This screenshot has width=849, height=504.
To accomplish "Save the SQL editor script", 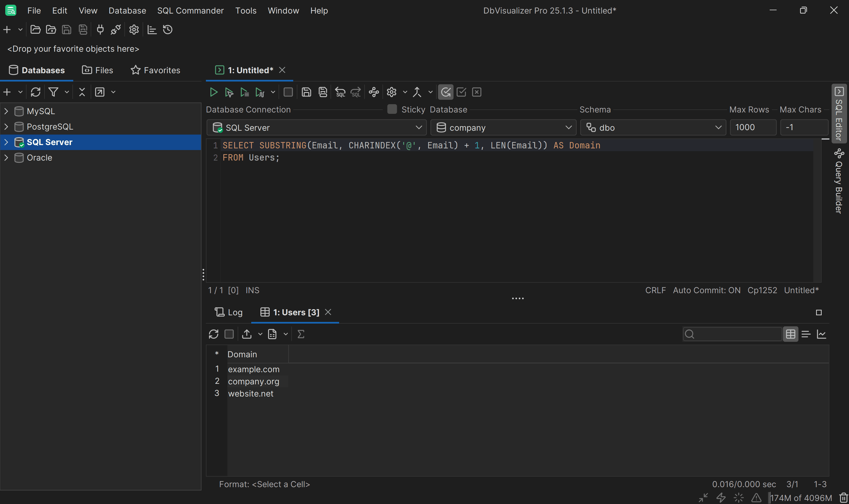I will [x=306, y=92].
